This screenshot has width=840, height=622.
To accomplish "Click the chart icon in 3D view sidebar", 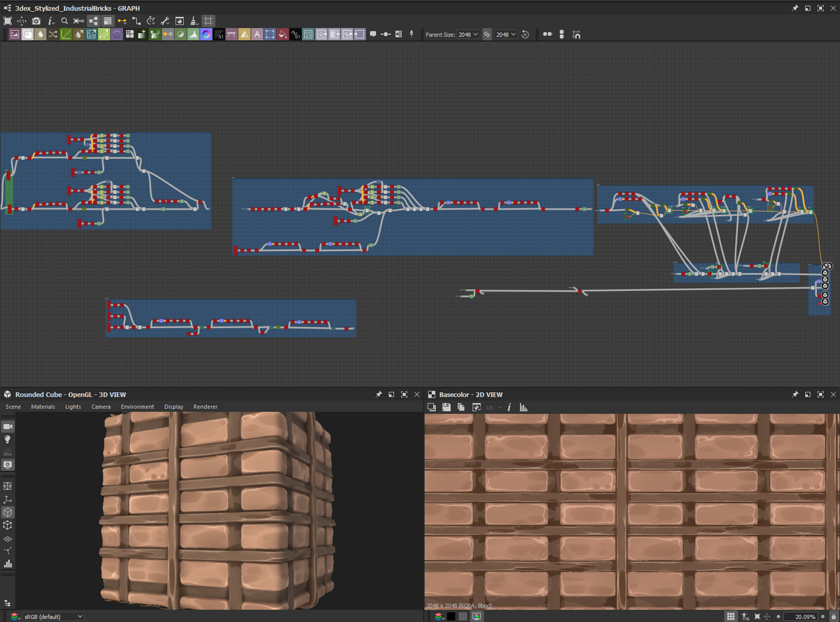I will tap(8, 564).
